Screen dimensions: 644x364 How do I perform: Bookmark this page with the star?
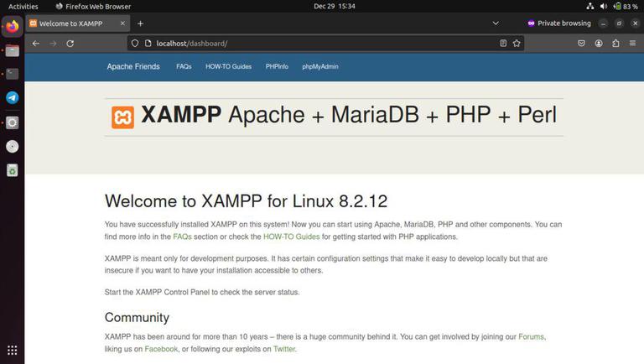pyautogui.click(x=517, y=43)
